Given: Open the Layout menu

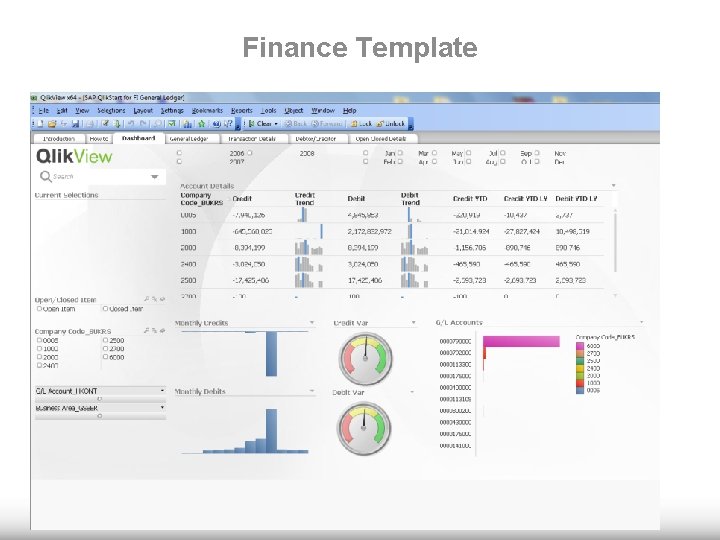Looking at the screenshot, I should (143, 111).
